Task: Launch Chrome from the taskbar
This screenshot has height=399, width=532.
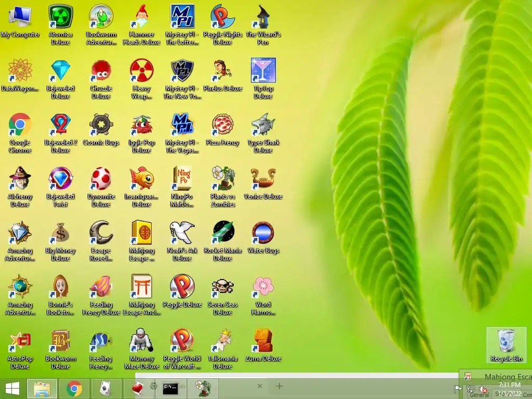Action: click(74, 389)
